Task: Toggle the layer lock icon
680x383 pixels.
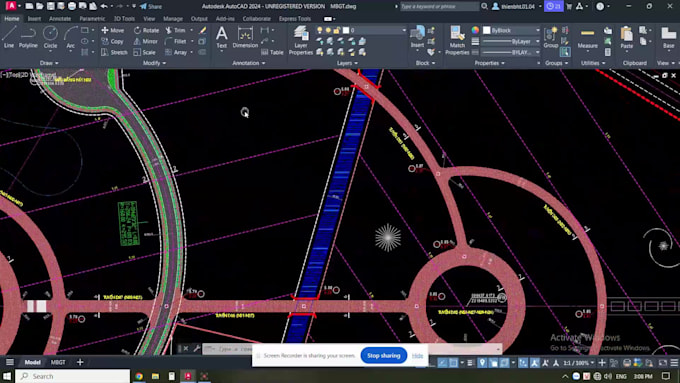Action: (x=337, y=30)
